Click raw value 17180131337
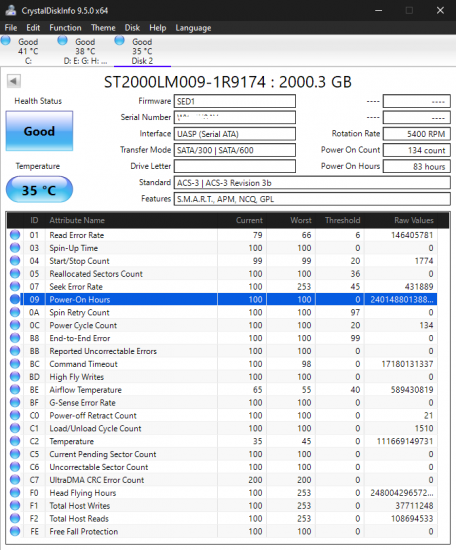Viewport: 456px width, 550px height. click(407, 364)
